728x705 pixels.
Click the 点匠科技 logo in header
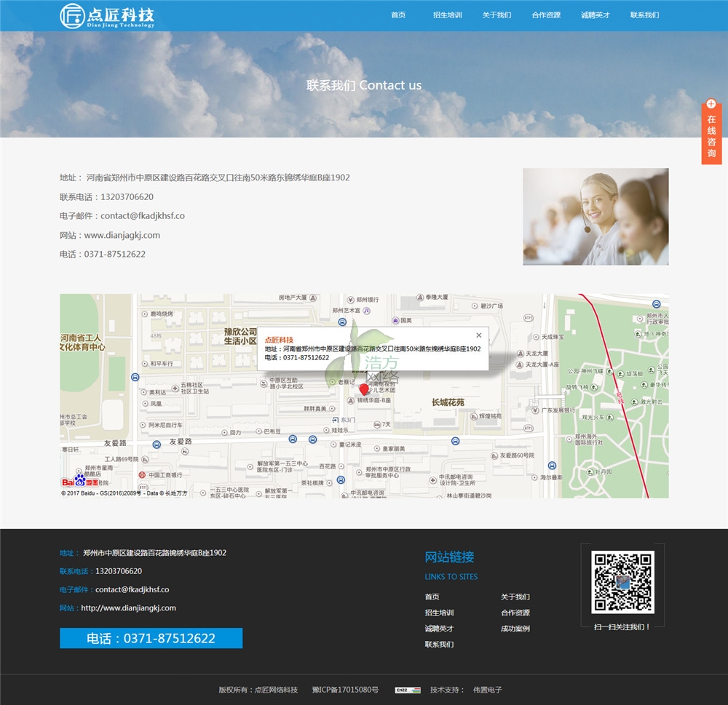(x=107, y=15)
